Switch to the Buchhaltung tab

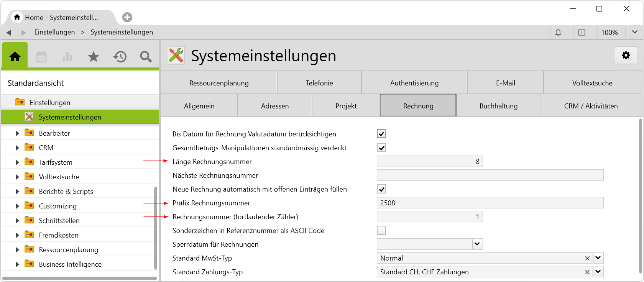click(x=498, y=106)
